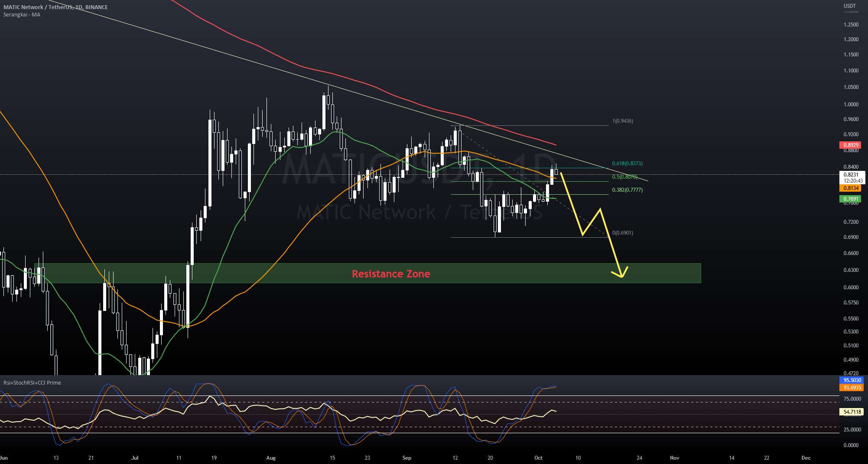This screenshot has width=868, height=464.
Task: Select the Fibonacci 0(0.6901) level label
Action: (x=622, y=233)
